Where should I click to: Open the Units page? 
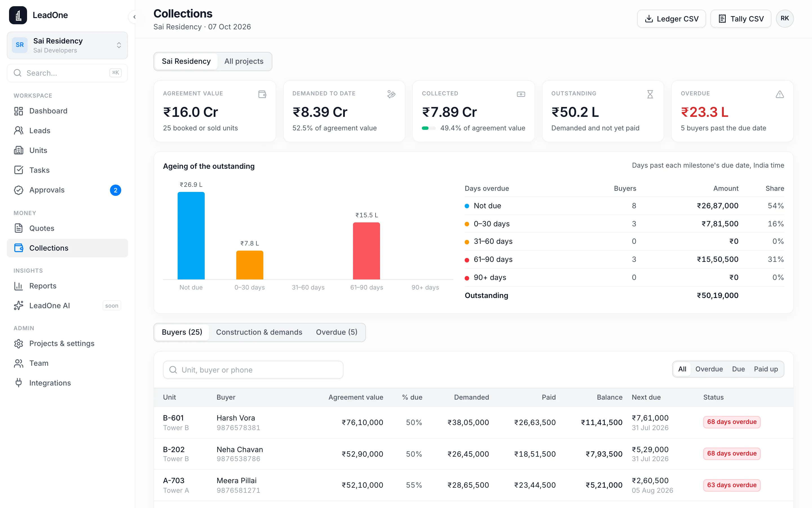pyautogui.click(x=67, y=150)
